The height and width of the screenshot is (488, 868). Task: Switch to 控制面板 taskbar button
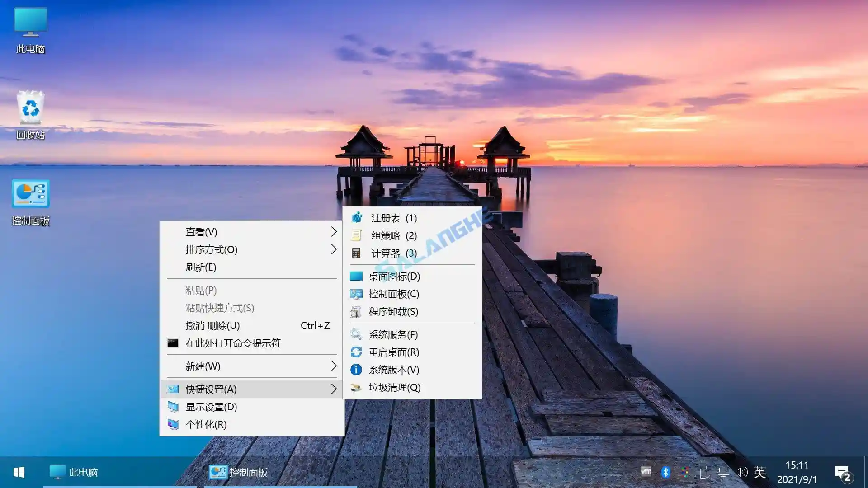pos(280,472)
